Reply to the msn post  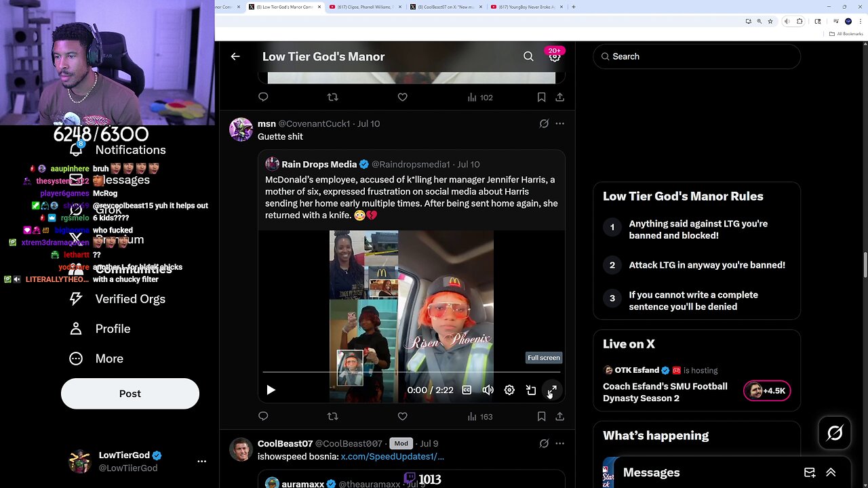[263, 416]
